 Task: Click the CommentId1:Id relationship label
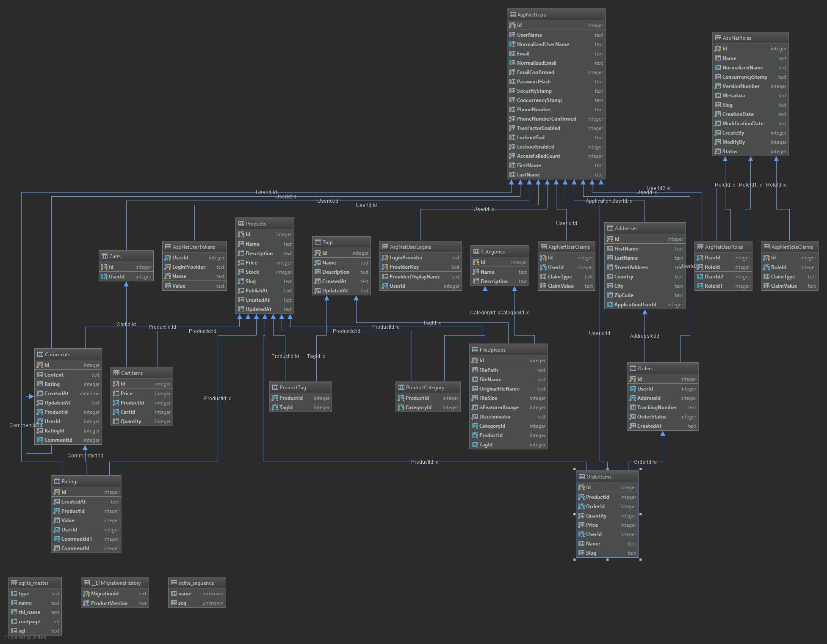click(85, 456)
